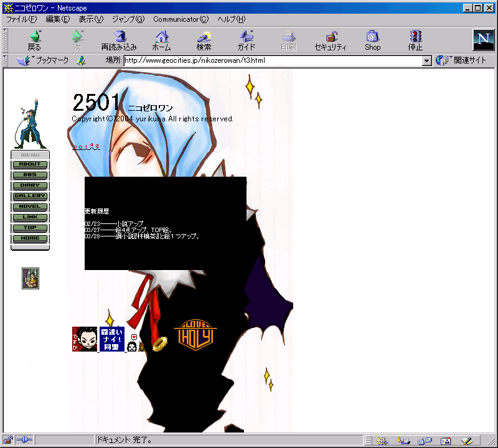Open the Guide (ガイド) button
Viewport: 498px width, 448px height.
point(247,40)
